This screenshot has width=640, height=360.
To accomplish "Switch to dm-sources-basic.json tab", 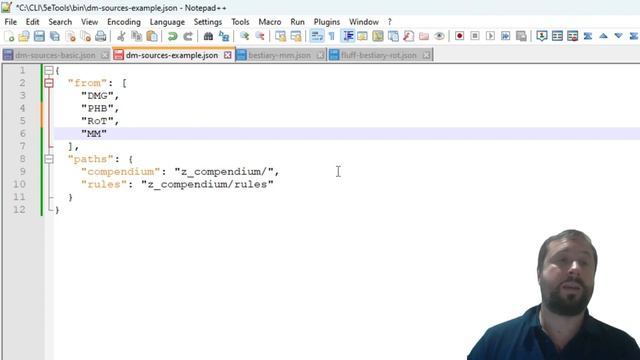I will point(55,55).
